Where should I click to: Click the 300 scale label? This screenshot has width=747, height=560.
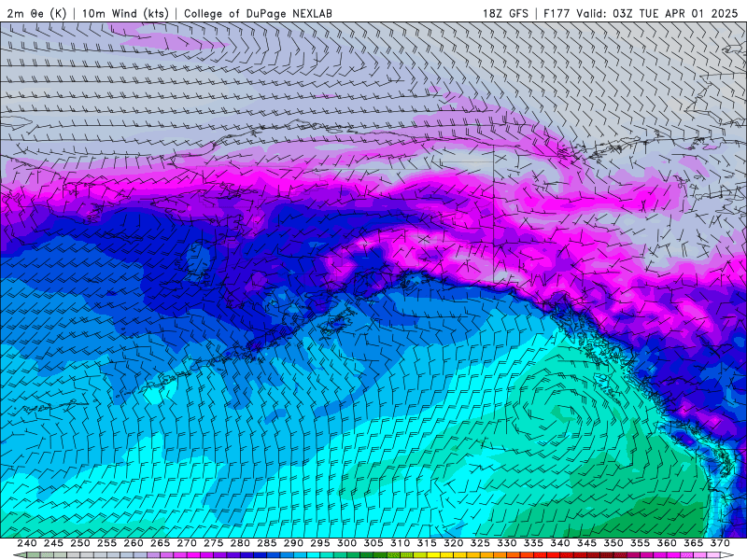346,543
